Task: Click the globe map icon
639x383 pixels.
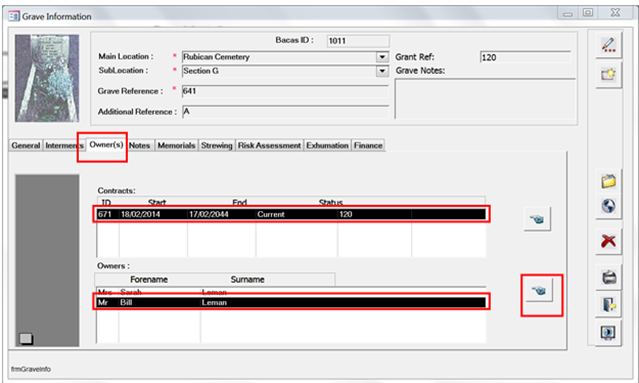Action: (608, 206)
